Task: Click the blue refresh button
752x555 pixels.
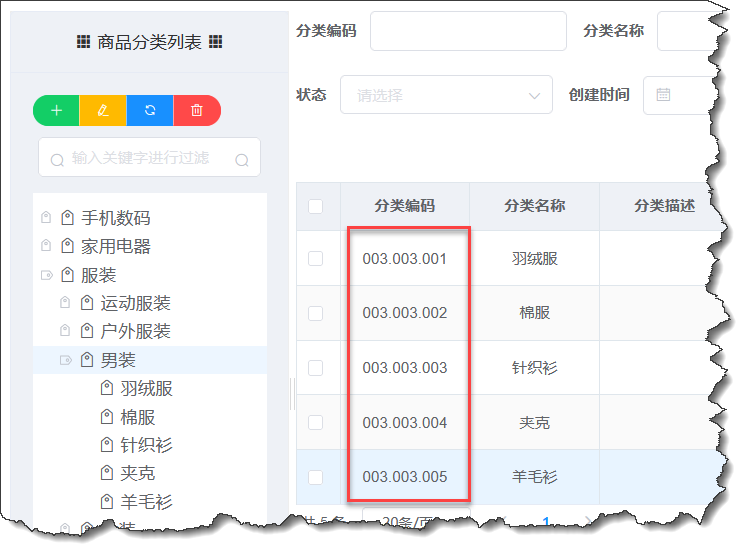Action: 150,110
